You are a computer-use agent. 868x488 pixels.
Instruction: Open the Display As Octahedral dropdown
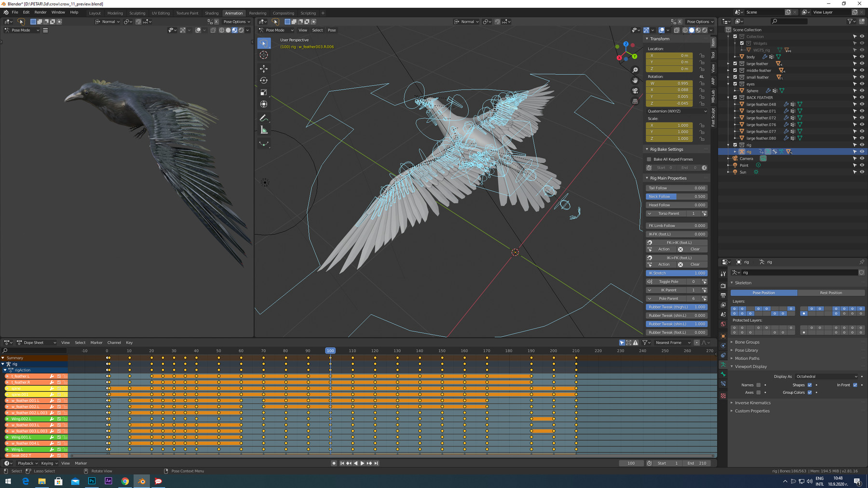(x=827, y=377)
